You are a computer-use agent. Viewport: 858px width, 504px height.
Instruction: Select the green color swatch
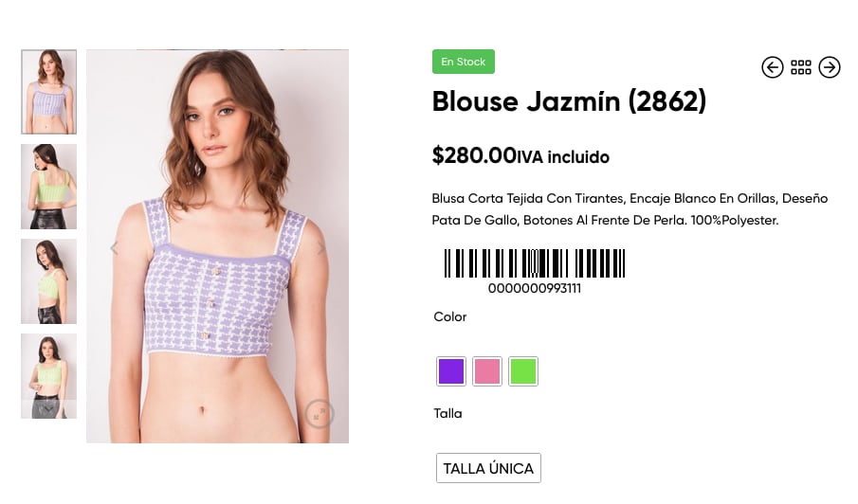pos(523,371)
